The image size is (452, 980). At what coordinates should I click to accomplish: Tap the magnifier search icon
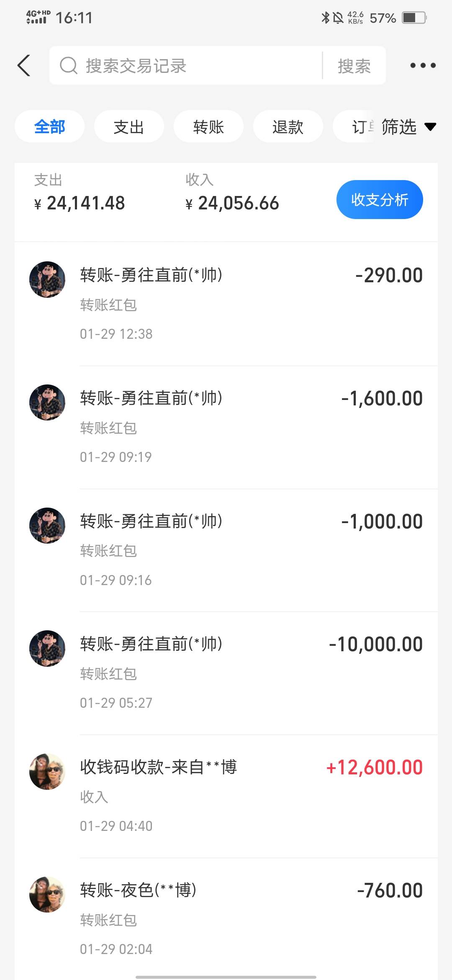[x=69, y=66]
